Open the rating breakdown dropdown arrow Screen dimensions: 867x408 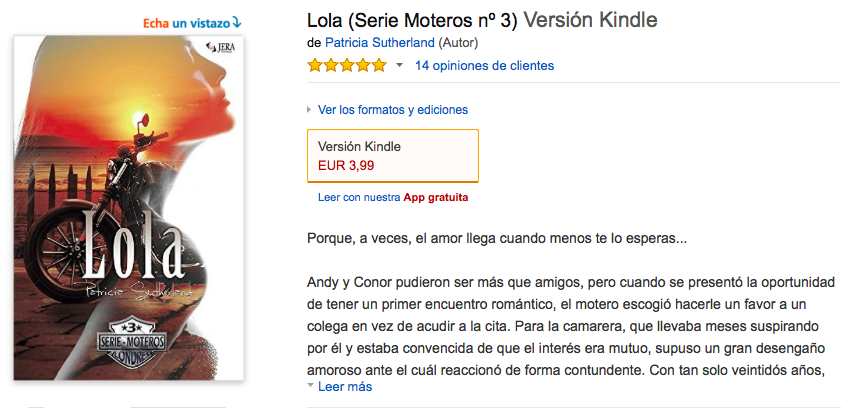point(400,66)
